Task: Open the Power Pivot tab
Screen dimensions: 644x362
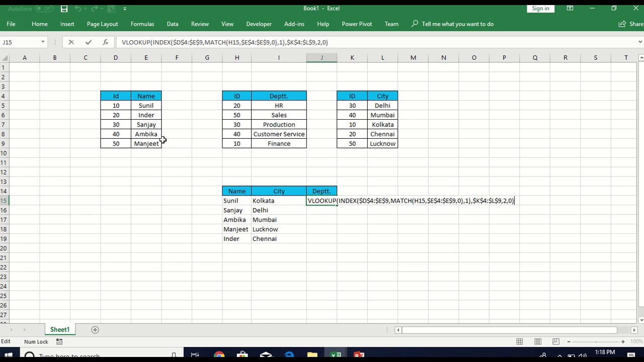Action: [x=357, y=24]
